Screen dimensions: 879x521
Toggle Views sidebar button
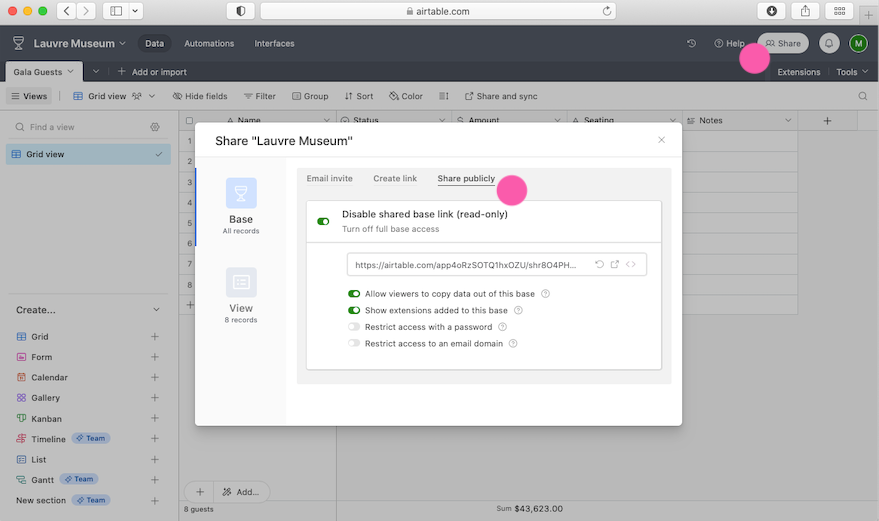(29, 96)
